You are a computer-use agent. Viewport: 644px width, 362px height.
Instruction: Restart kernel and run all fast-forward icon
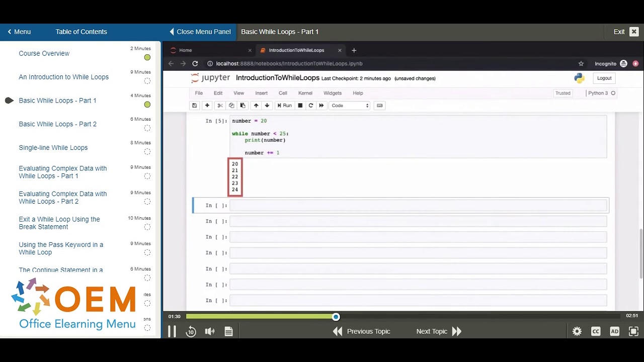pyautogui.click(x=321, y=106)
